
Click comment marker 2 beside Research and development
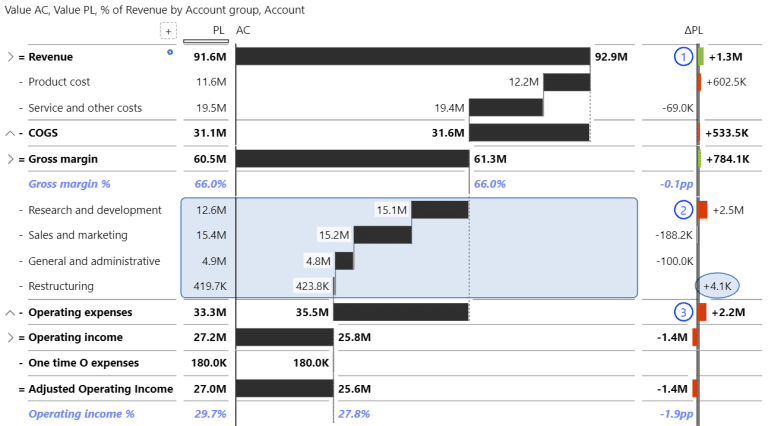point(684,210)
